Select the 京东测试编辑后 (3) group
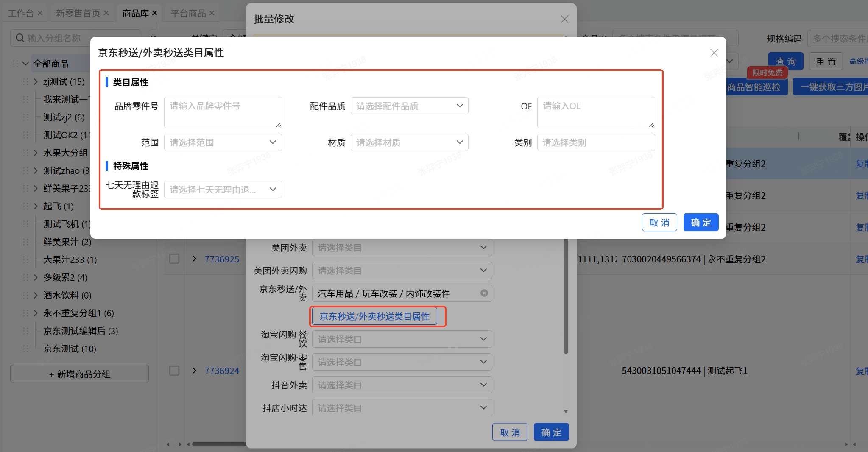 click(81, 331)
